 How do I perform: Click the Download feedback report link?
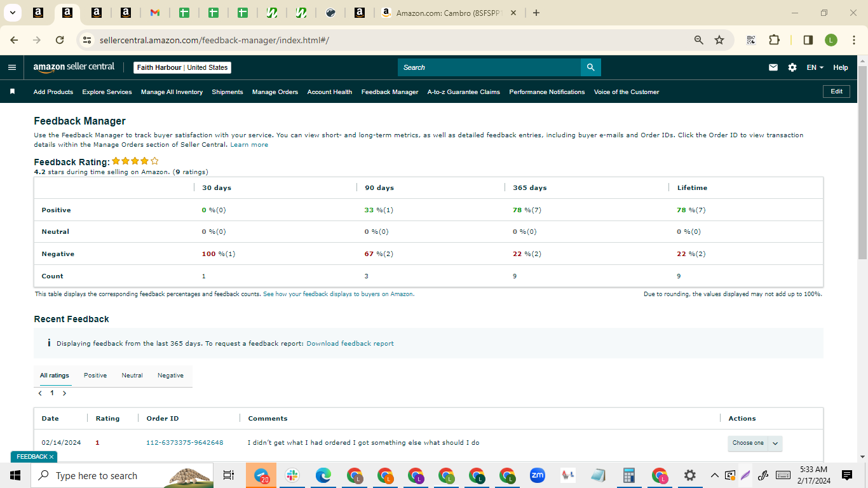coord(350,344)
